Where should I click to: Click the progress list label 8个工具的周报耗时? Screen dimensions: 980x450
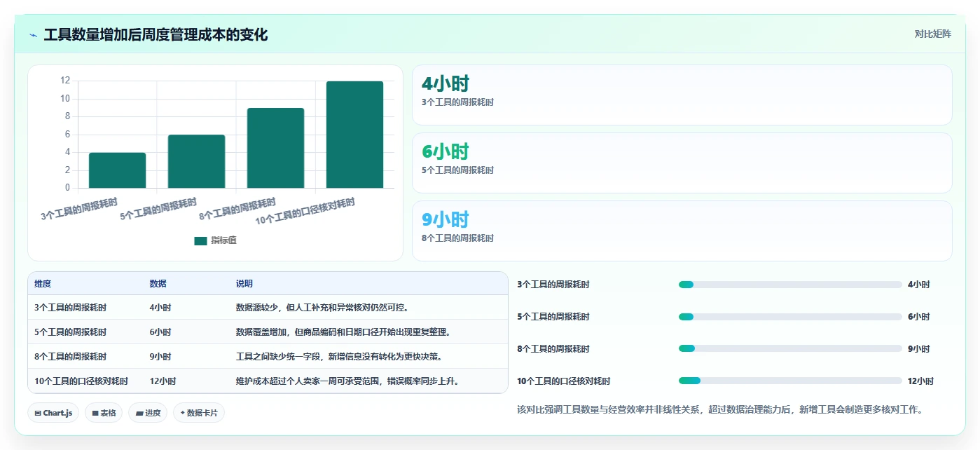tap(553, 349)
